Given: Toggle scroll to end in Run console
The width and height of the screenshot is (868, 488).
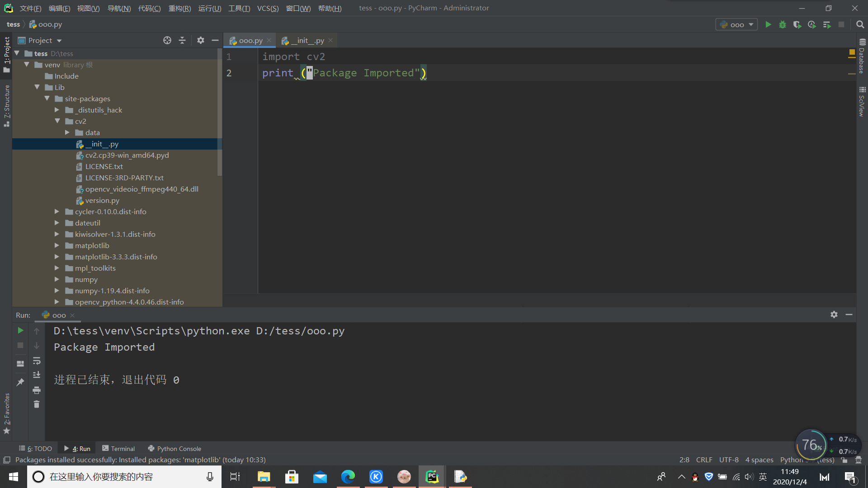Looking at the screenshot, I should coord(37,375).
